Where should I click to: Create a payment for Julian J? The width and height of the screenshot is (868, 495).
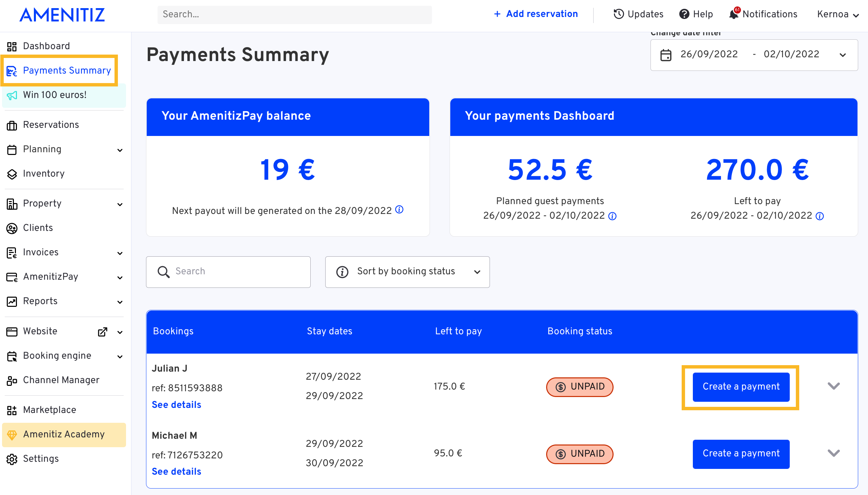tap(741, 387)
